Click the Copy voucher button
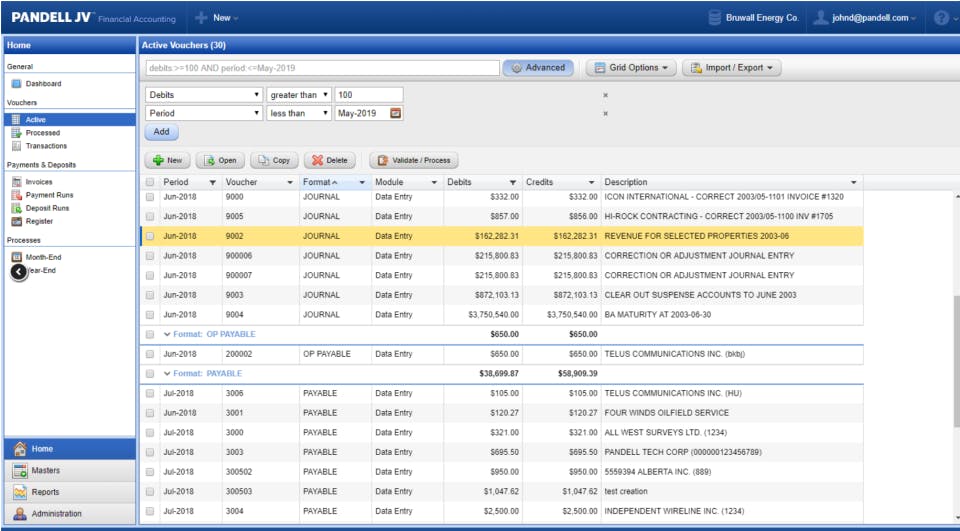Viewport: 960px width, 531px height. pyautogui.click(x=274, y=160)
